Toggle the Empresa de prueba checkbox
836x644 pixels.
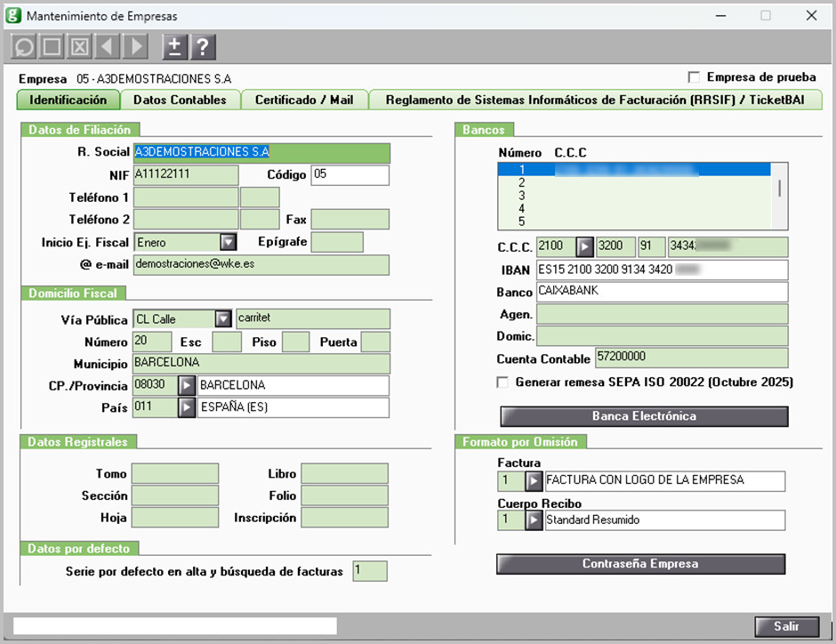pyautogui.click(x=694, y=77)
